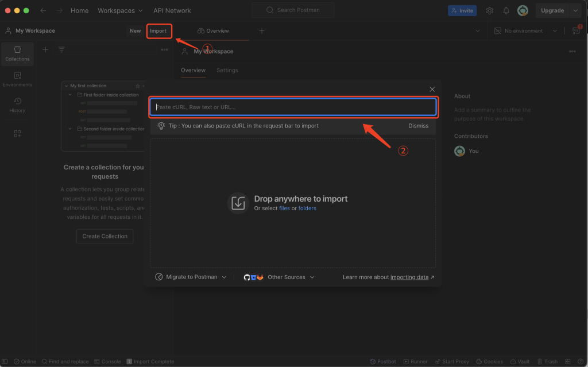The height and width of the screenshot is (367, 588).
Task: Click Create Collection button
Action: [105, 236]
